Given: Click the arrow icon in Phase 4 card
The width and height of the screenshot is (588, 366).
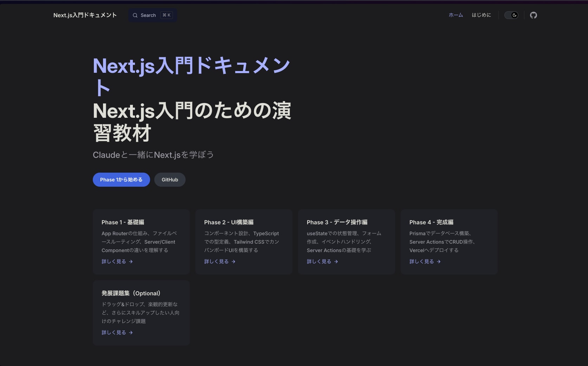Looking at the screenshot, I should tap(439, 262).
